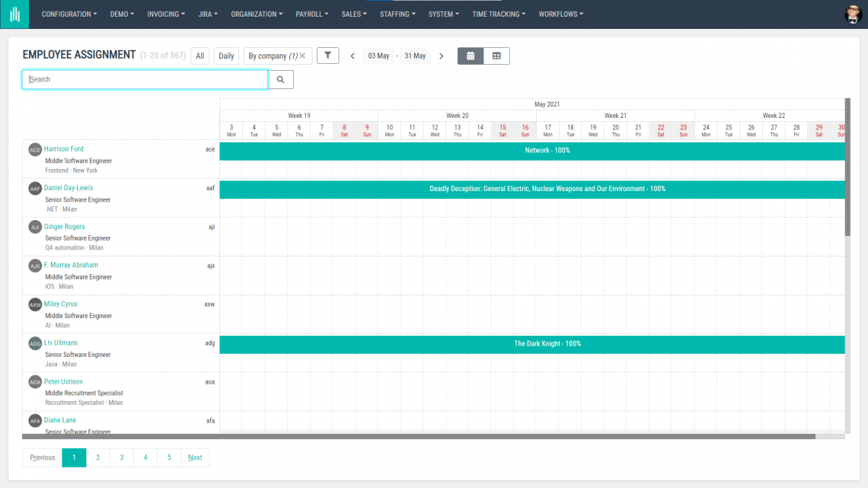This screenshot has width=868, height=488.
Task: Open the DEMO menu
Action: 122,14
